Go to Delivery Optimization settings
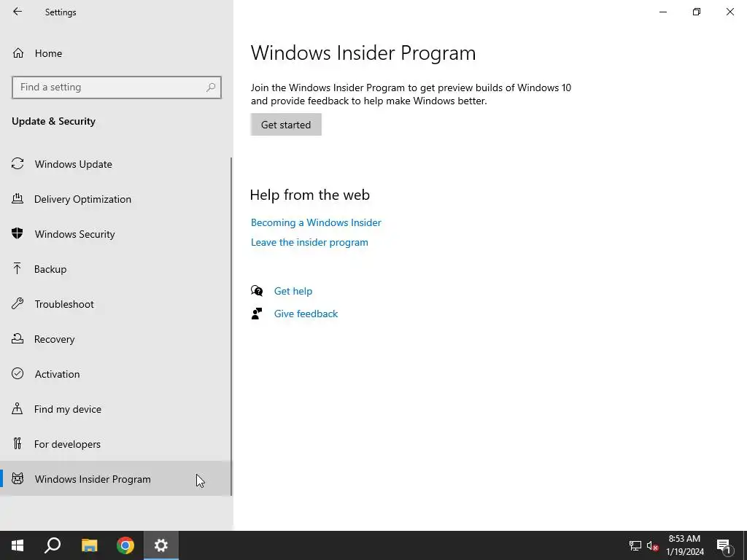This screenshot has width=747, height=560. [x=115, y=199]
